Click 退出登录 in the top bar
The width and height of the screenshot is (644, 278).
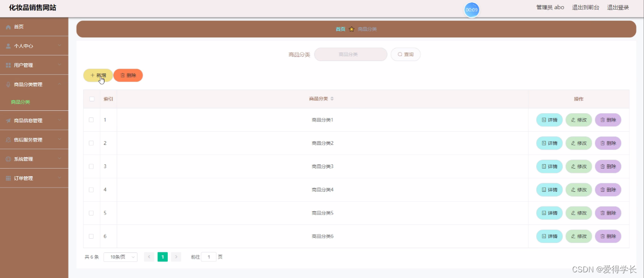[618, 7]
